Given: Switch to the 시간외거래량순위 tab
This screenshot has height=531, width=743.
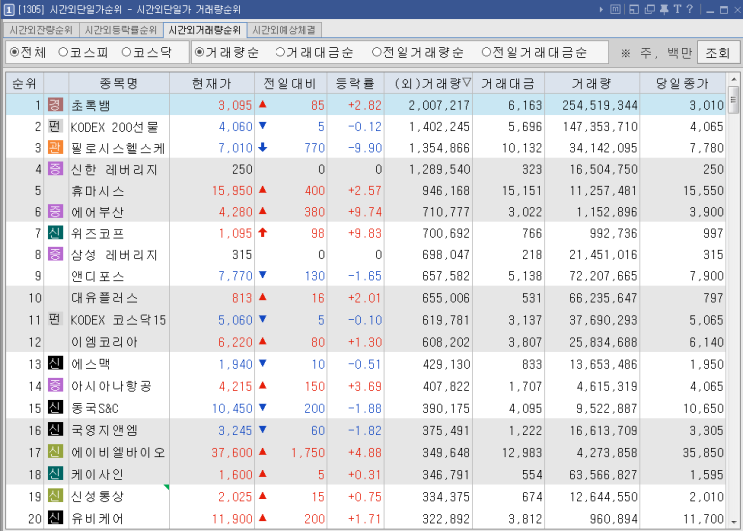Looking at the screenshot, I should pyautogui.click(x=205, y=30).
